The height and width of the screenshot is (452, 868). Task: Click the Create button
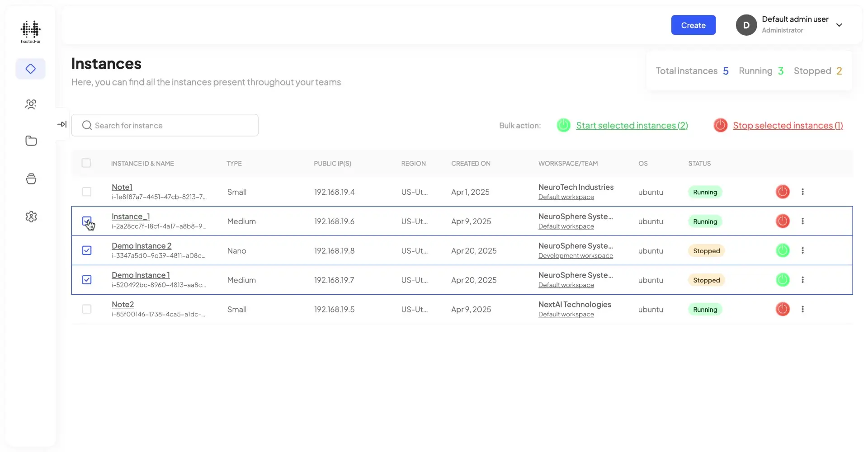tap(693, 25)
